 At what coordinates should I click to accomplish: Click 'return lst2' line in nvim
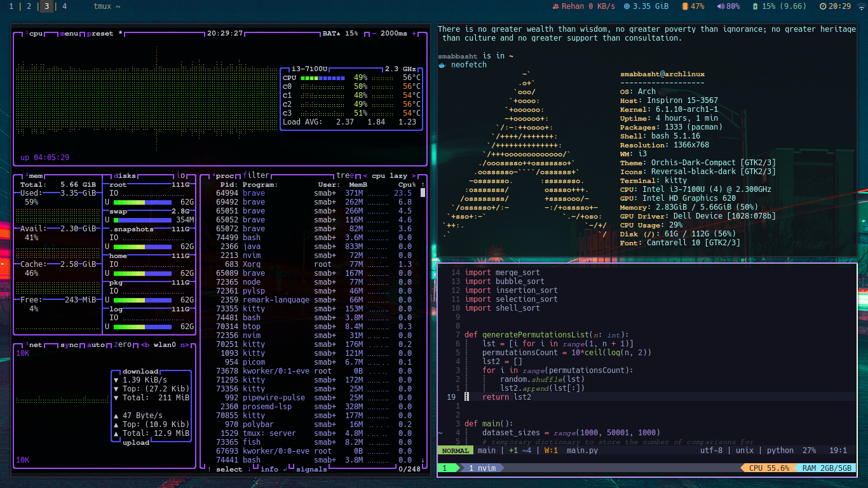506,397
